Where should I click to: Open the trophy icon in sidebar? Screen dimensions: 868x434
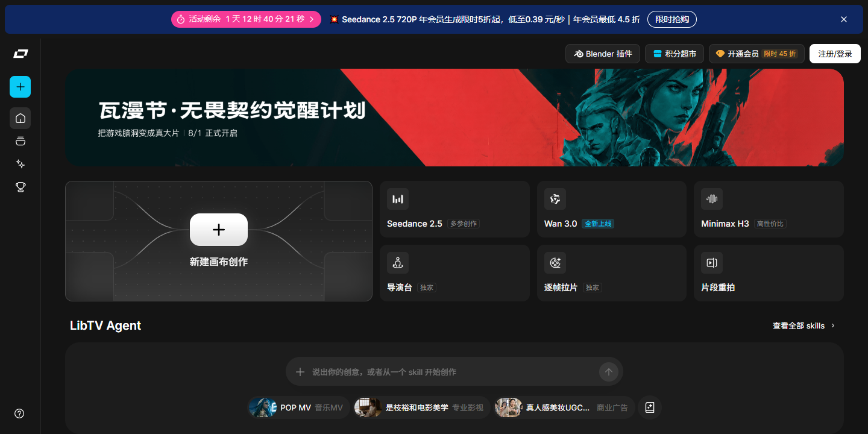click(x=20, y=187)
